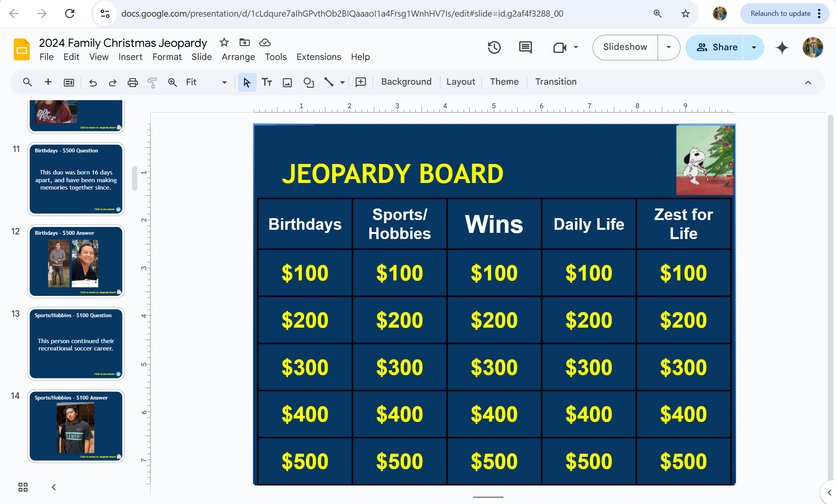Click the Print icon
This screenshot has width=836, height=504.
coord(132,82)
